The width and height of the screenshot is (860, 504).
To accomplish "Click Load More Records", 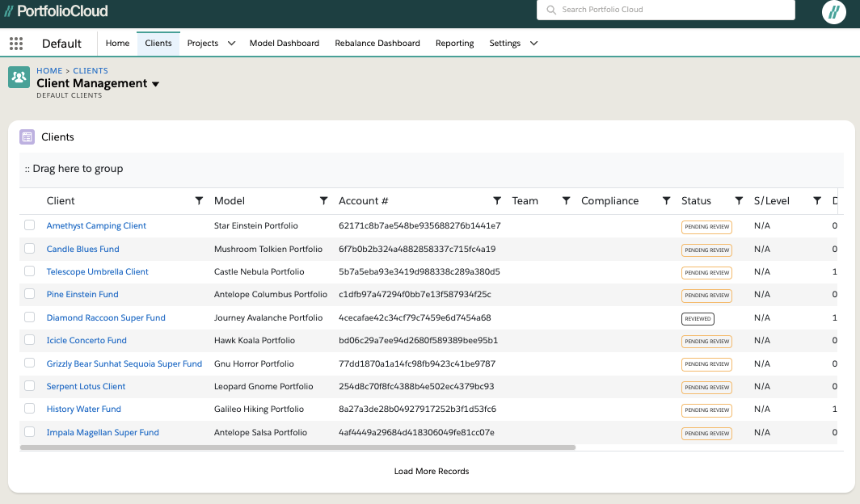I will [431, 471].
